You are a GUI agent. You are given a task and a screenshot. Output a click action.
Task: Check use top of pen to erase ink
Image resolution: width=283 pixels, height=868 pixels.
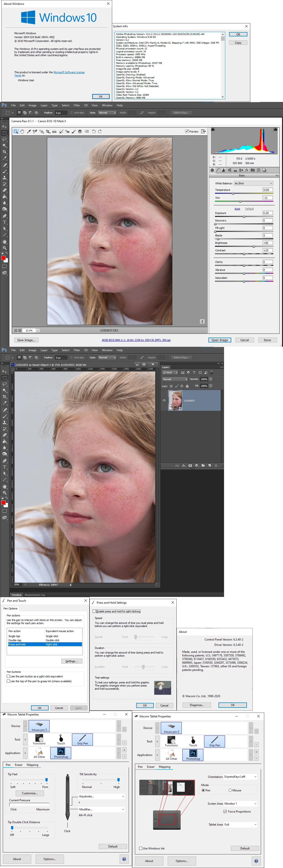pos(8,681)
